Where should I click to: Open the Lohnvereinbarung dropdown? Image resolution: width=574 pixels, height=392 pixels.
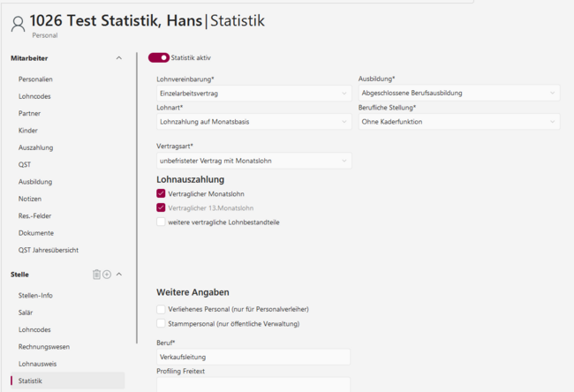(x=253, y=93)
